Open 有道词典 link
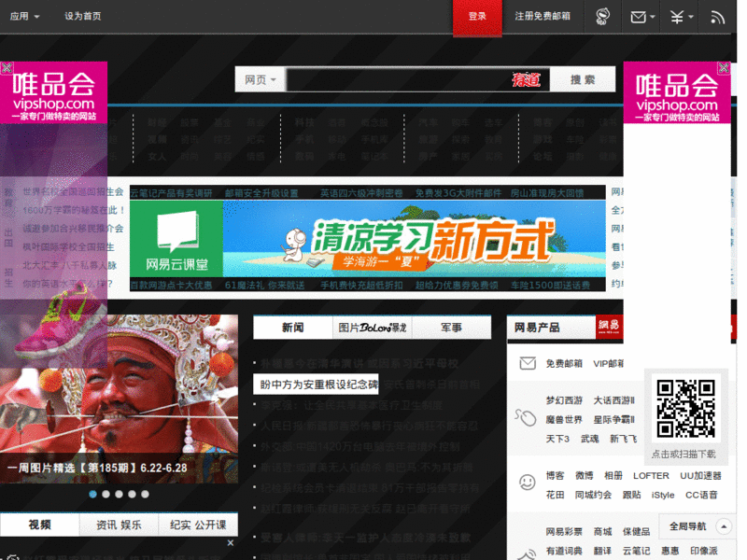The width and height of the screenshot is (747, 560). pyautogui.click(x=564, y=551)
